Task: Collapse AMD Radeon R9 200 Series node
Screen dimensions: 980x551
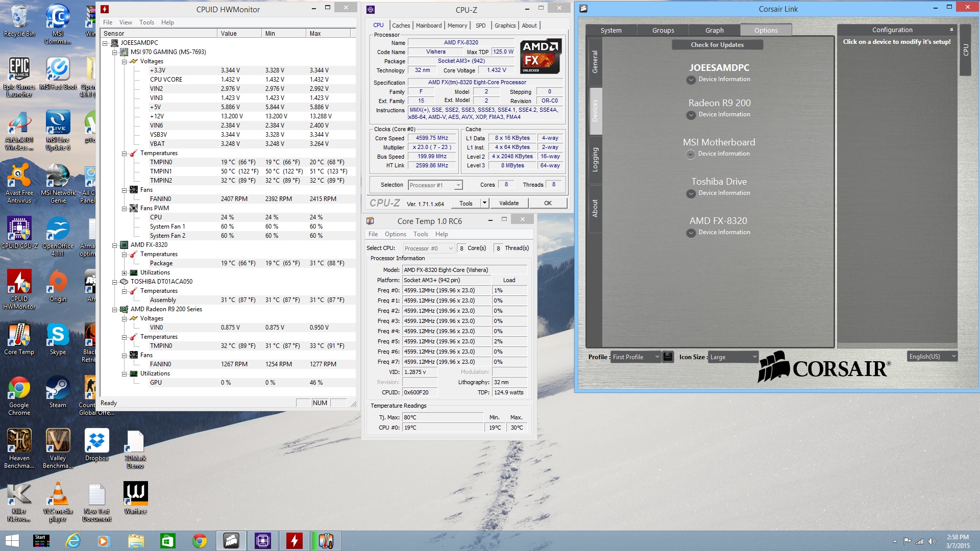Action: click(115, 309)
